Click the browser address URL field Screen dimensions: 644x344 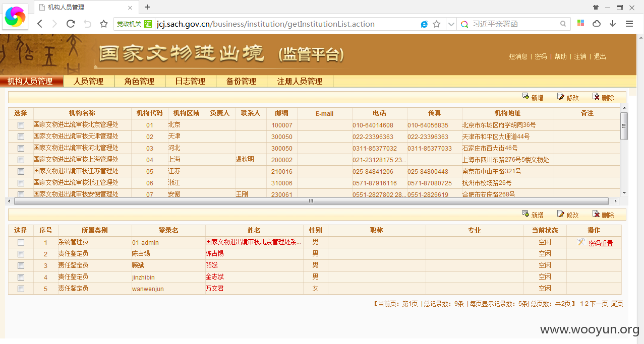[286, 24]
